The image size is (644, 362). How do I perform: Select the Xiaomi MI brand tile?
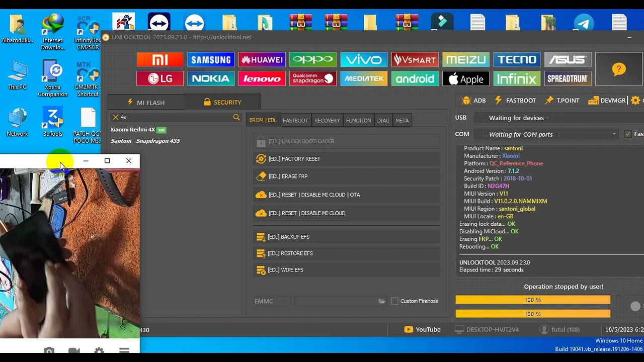click(160, 60)
